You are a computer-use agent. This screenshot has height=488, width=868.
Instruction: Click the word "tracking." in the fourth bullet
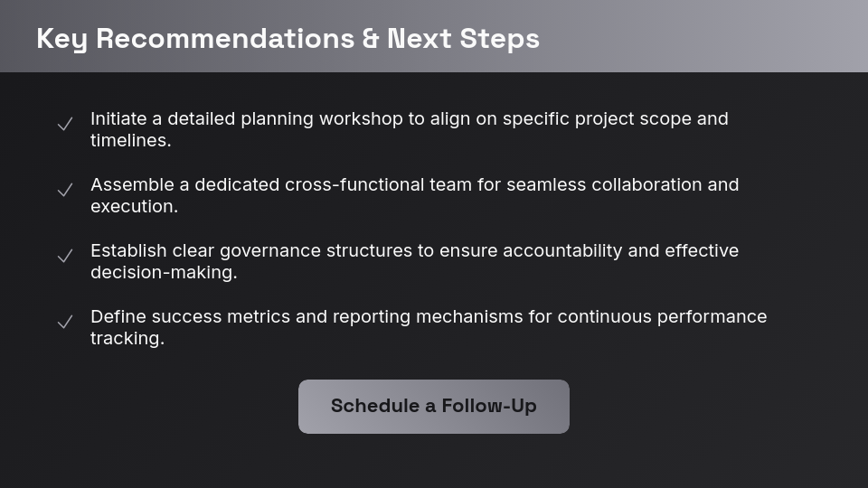point(127,339)
